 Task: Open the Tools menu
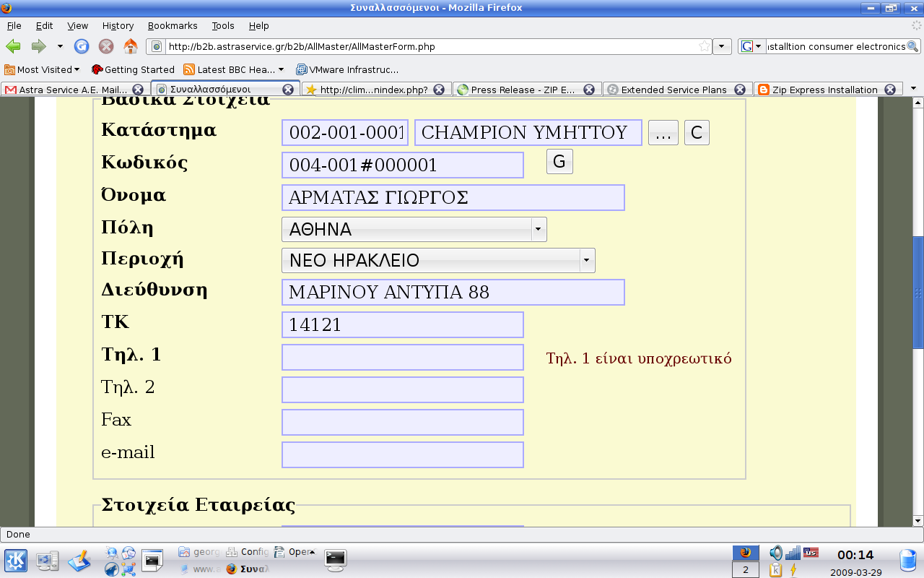[x=223, y=25]
